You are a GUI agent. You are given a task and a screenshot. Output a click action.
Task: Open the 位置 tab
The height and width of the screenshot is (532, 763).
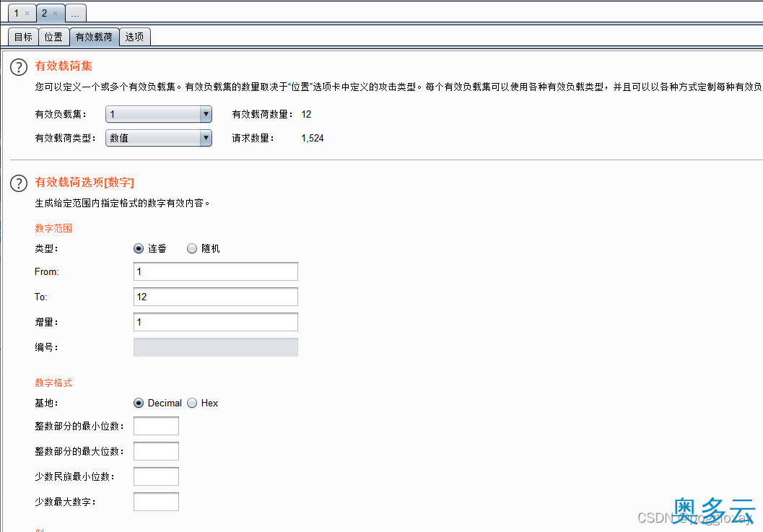[x=53, y=37]
